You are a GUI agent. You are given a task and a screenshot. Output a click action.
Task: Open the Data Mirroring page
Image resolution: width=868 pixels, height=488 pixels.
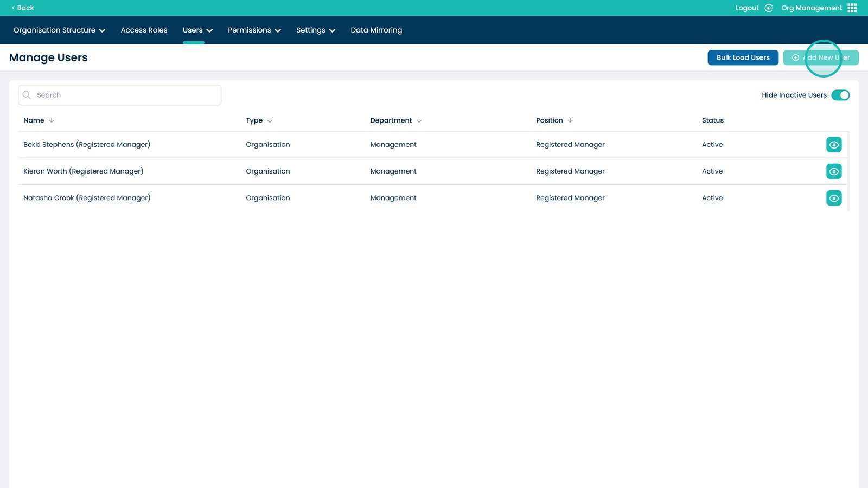tap(376, 30)
